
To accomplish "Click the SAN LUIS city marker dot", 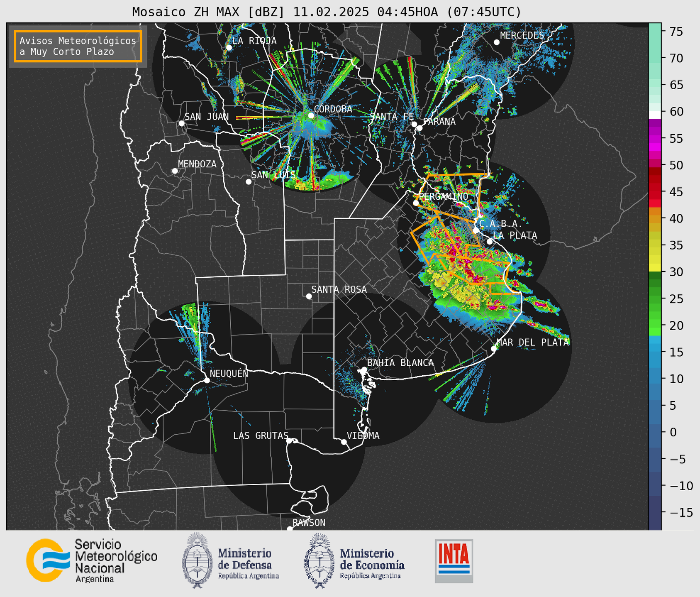I will 249,182.
